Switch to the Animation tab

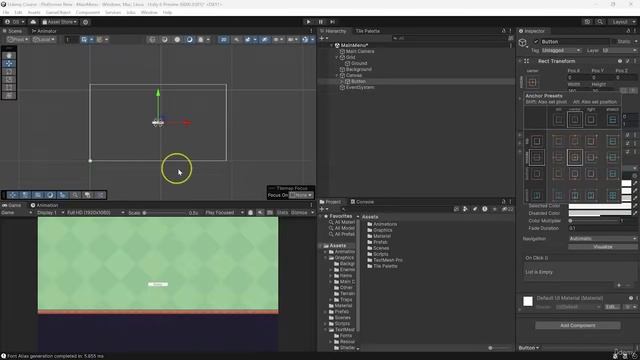click(x=45, y=205)
